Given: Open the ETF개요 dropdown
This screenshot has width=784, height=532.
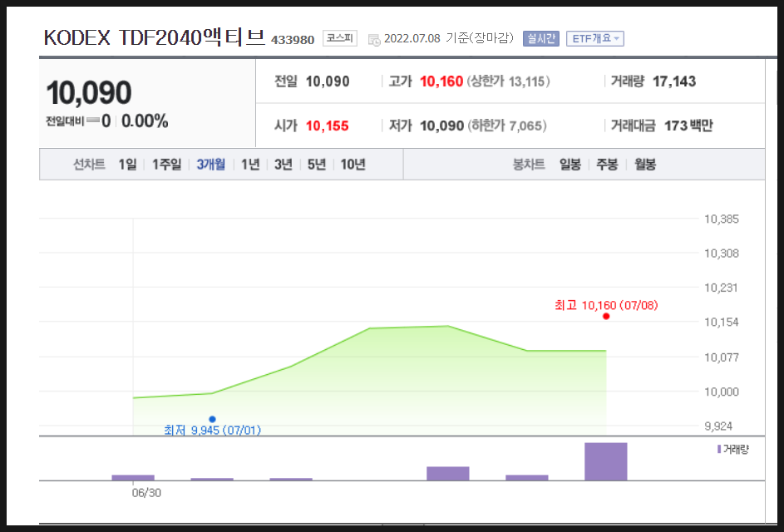Looking at the screenshot, I should tap(595, 38).
